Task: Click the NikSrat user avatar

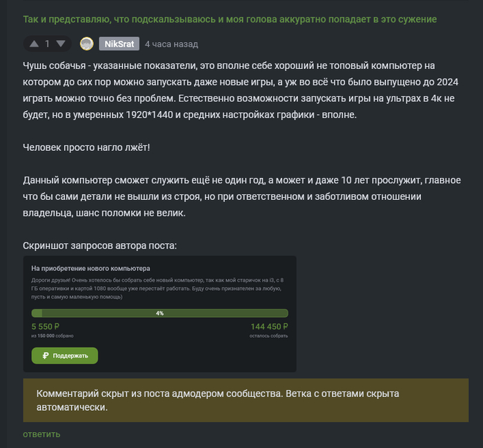Action: point(87,44)
